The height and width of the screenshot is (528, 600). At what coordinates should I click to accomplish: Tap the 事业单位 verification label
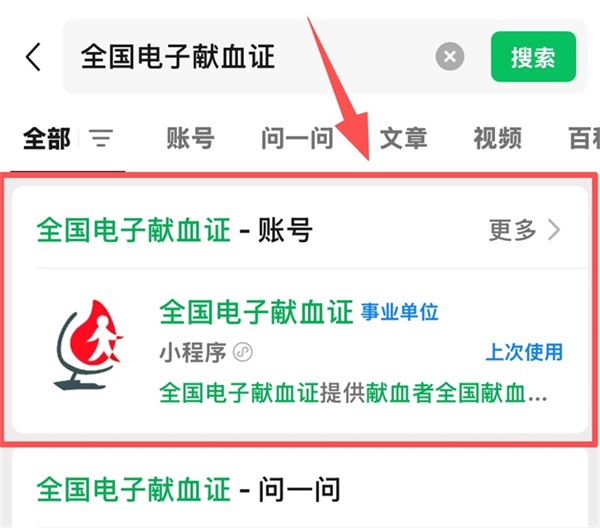click(399, 312)
